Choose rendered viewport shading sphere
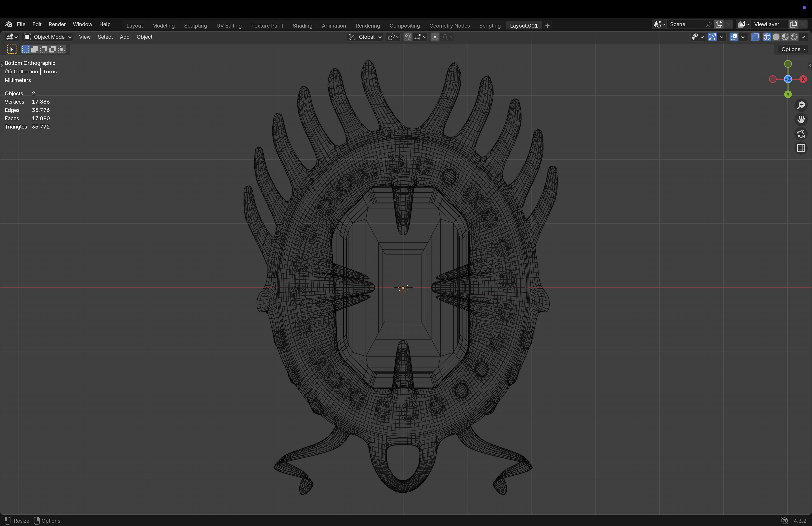Viewport: 812px width, 526px height. pyautogui.click(x=794, y=37)
